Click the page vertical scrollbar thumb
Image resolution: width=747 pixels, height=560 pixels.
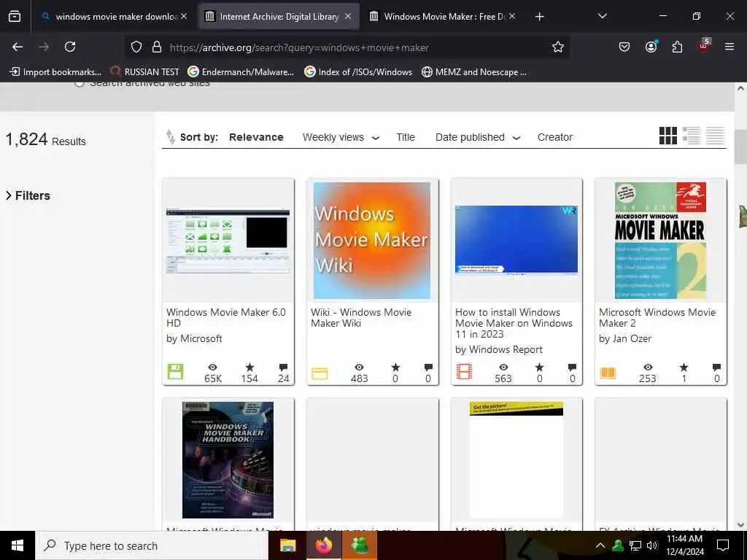point(740,147)
